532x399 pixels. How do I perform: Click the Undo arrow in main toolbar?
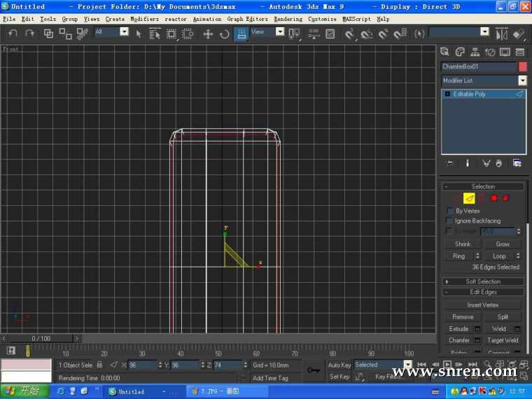(13, 33)
